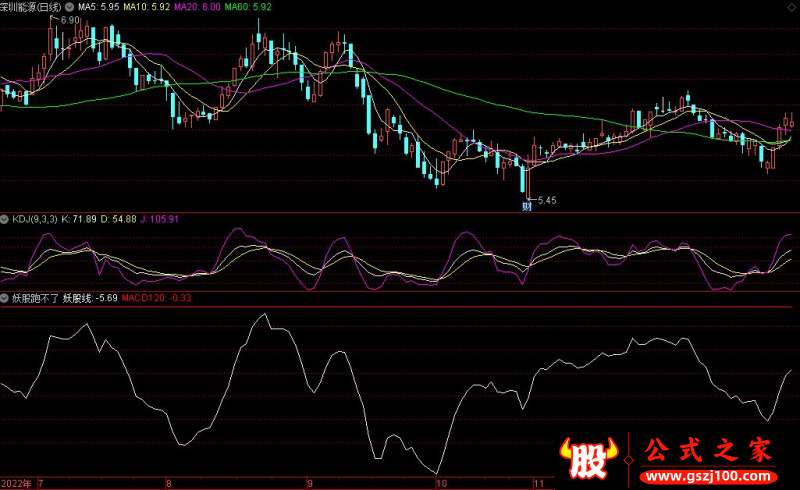Click the 5.45 low price marker
Image resolution: width=800 pixels, height=490 pixels.
546,200
